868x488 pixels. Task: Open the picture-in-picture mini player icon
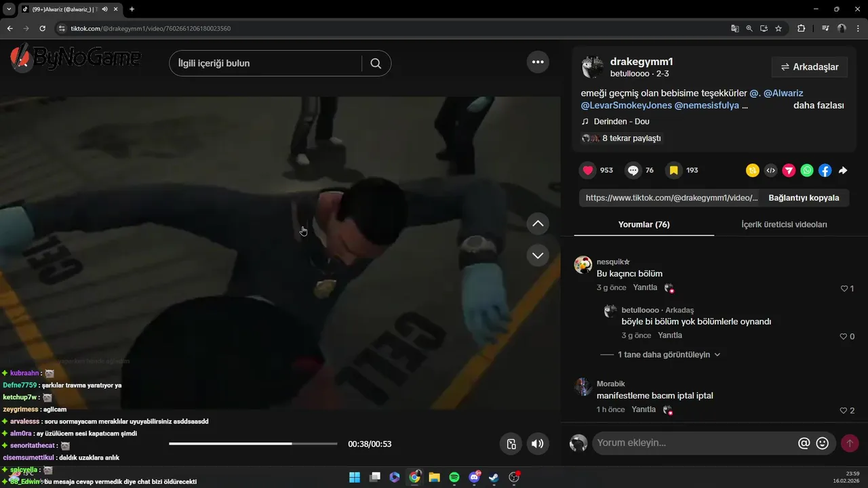click(511, 444)
